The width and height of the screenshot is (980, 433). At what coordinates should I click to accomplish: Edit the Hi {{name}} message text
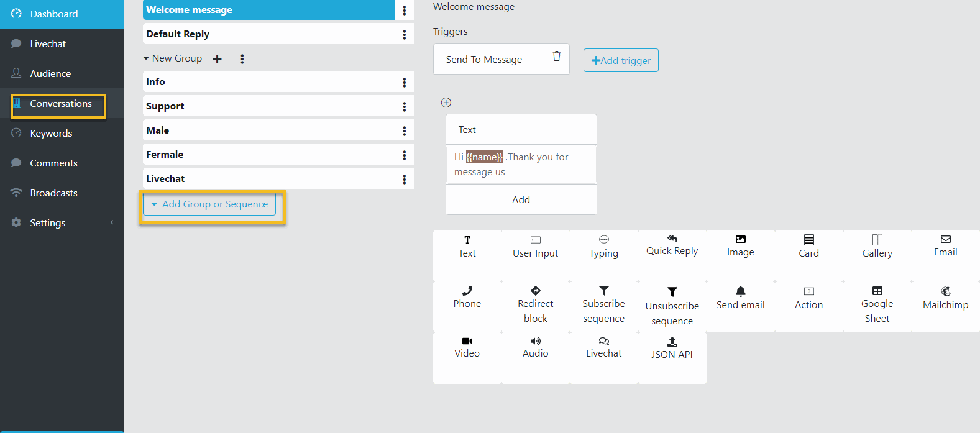point(521,165)
